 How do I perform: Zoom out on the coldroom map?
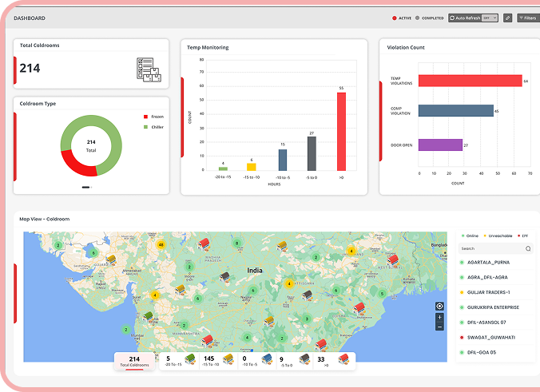pos(439,327)
